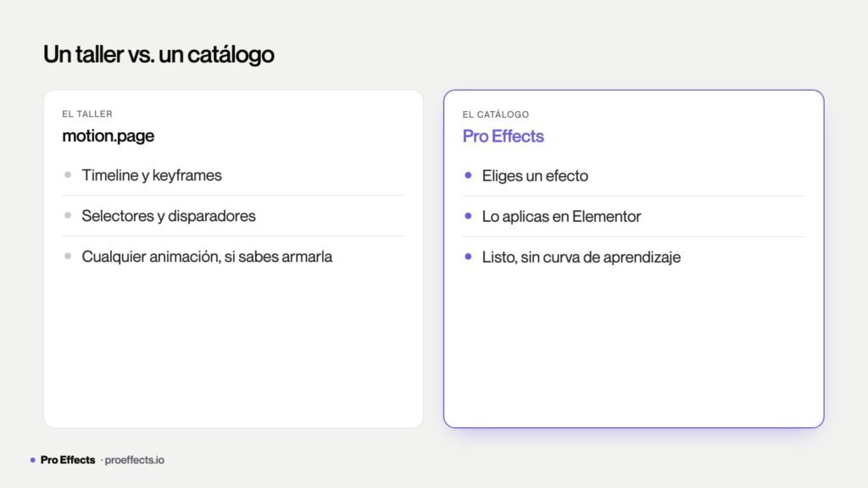
Task: Click the 'EL TALLER' label
Action: 87,114
